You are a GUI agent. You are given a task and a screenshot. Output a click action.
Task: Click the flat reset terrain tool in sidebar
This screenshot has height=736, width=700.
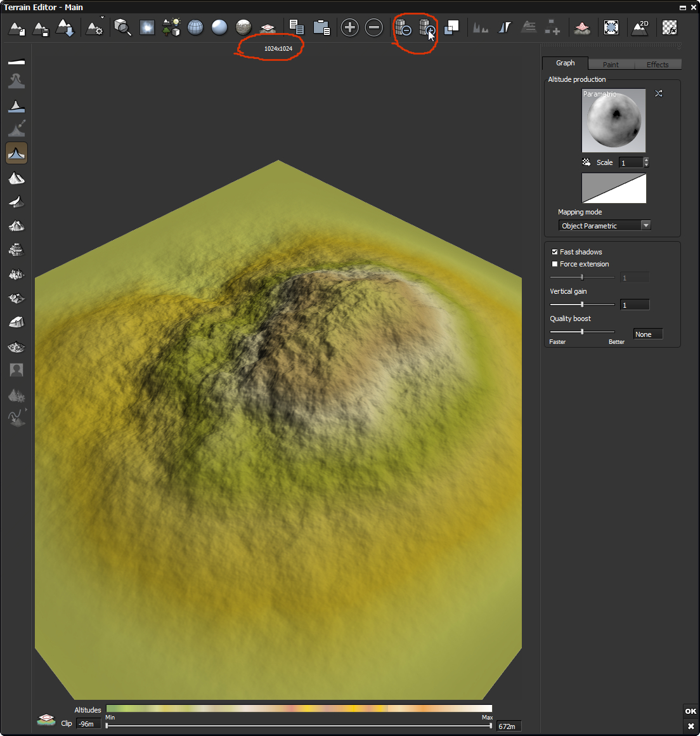(x=16, y=62)
